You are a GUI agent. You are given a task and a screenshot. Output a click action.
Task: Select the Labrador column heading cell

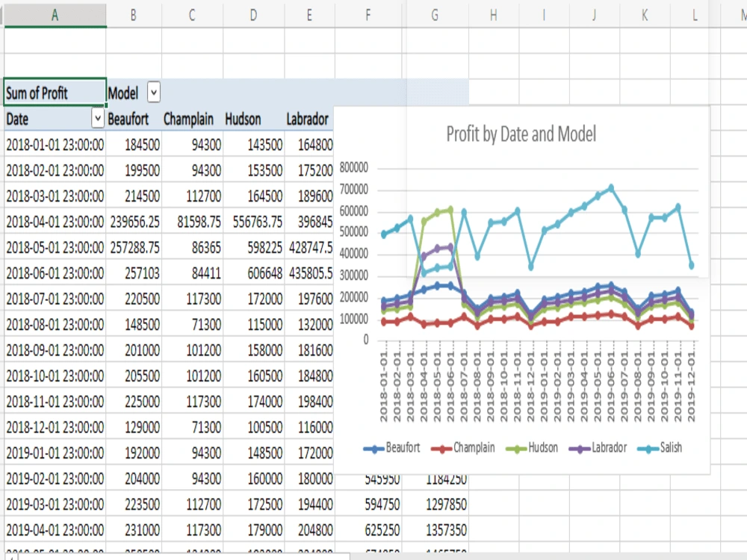coord(309,119)
